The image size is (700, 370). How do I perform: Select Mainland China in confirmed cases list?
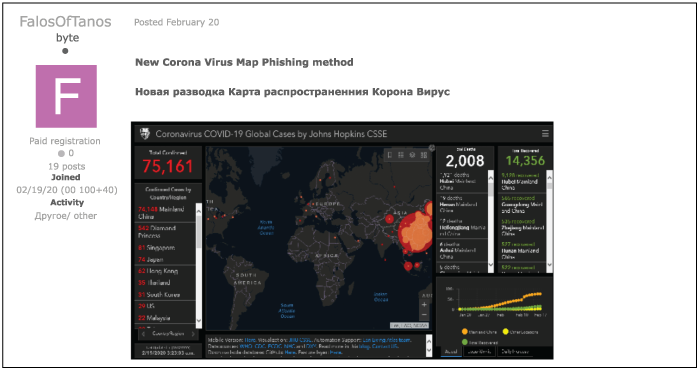coord(165,212)
